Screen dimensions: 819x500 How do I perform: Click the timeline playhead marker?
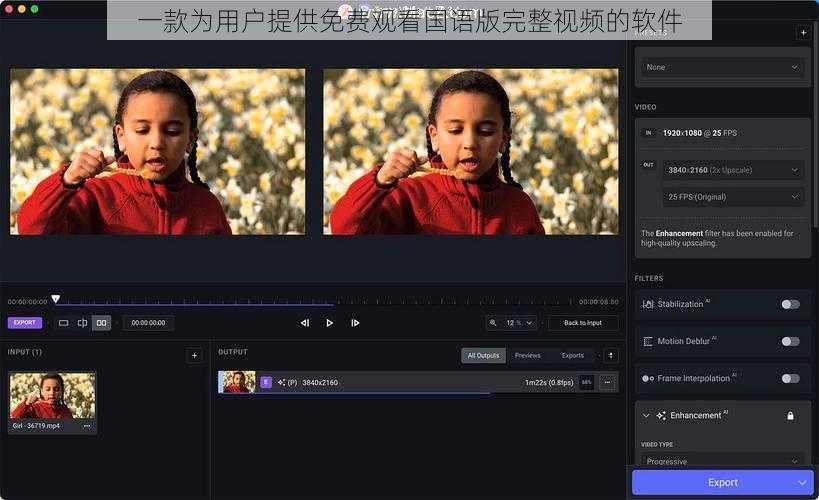55,299
